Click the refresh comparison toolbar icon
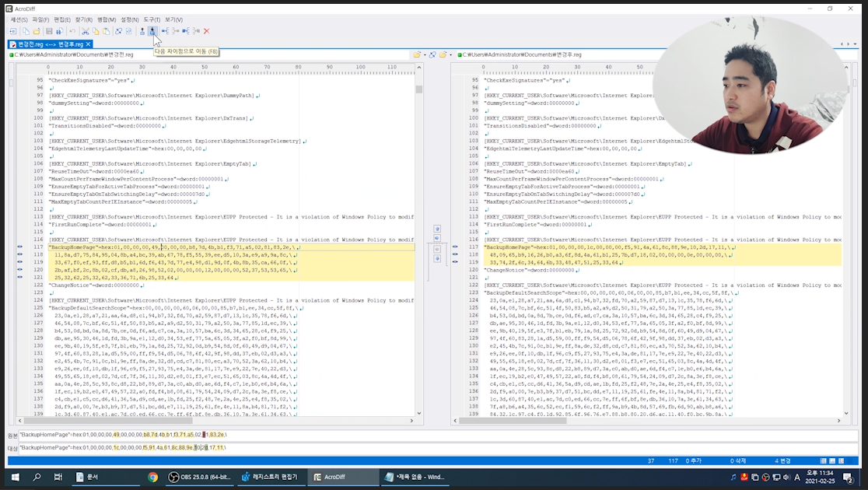Image resolution: width=868 pixels, height=490 pixels. (129, 32)
